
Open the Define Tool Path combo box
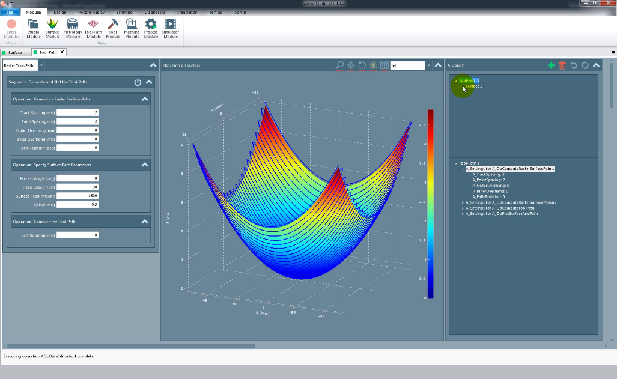[20, 65]
